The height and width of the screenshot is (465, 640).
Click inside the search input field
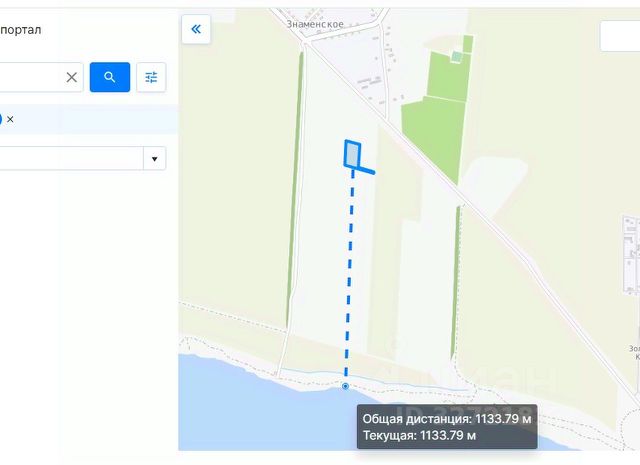(x=30, y=77)
